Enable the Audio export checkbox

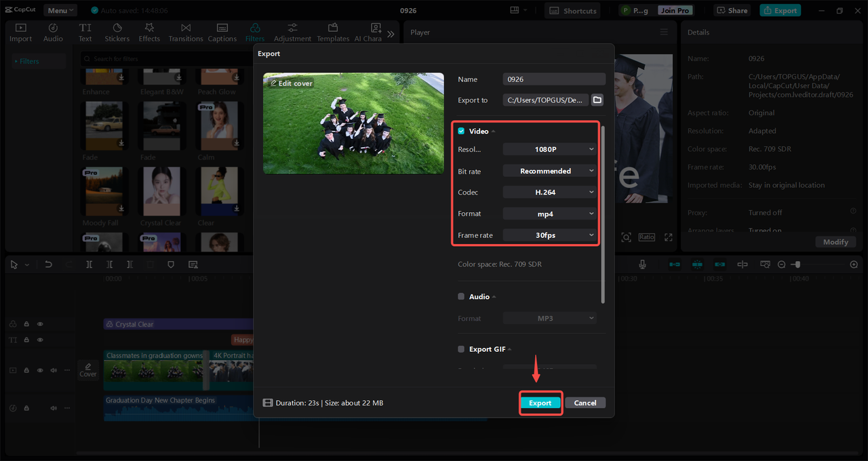(461, 296)
